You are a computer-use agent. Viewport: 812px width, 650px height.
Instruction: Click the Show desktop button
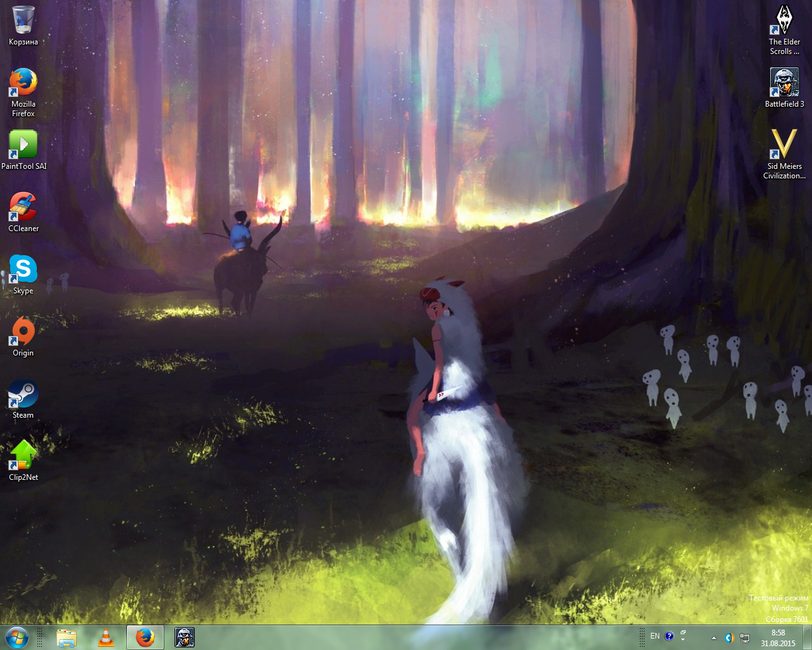tap(807, 637)
